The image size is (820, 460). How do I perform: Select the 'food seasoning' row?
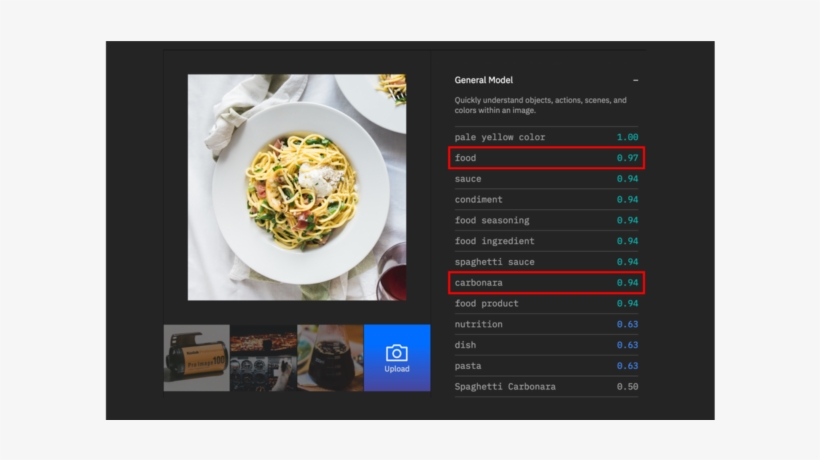pos(546,220)
